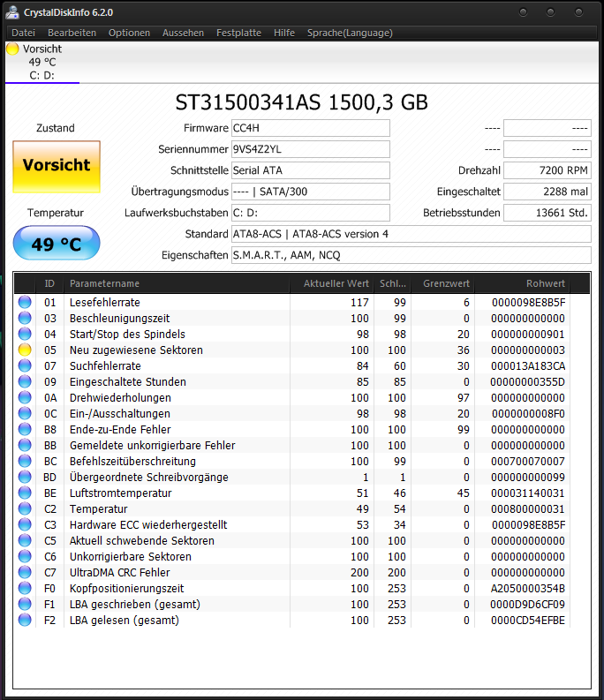Click the Seriennummer field 9VS4Z2YL
The image size is (604, 700).
point(311,149)
